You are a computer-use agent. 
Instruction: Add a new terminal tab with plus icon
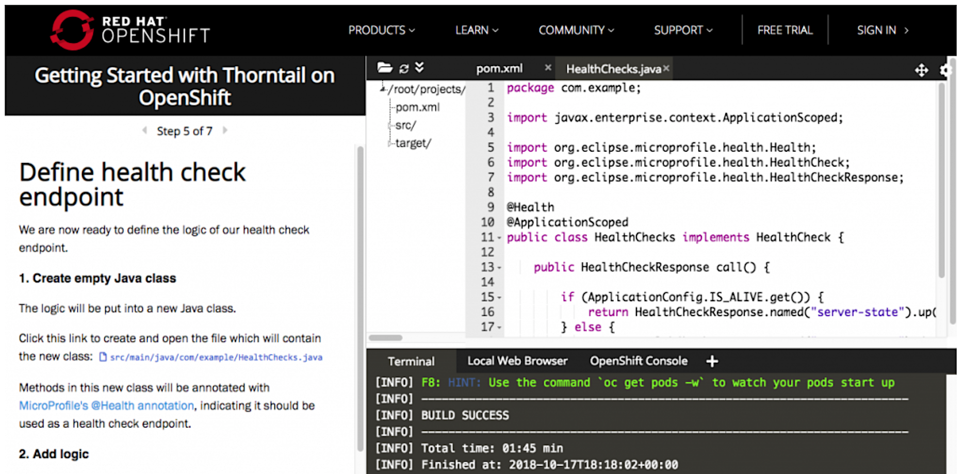(712, 362)
